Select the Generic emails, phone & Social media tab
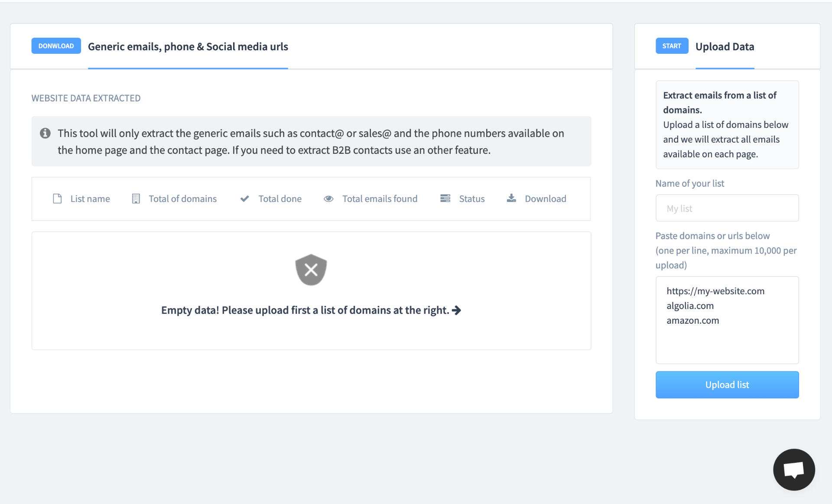This screenshot has height=504, width=832. [x=188, y=47]
